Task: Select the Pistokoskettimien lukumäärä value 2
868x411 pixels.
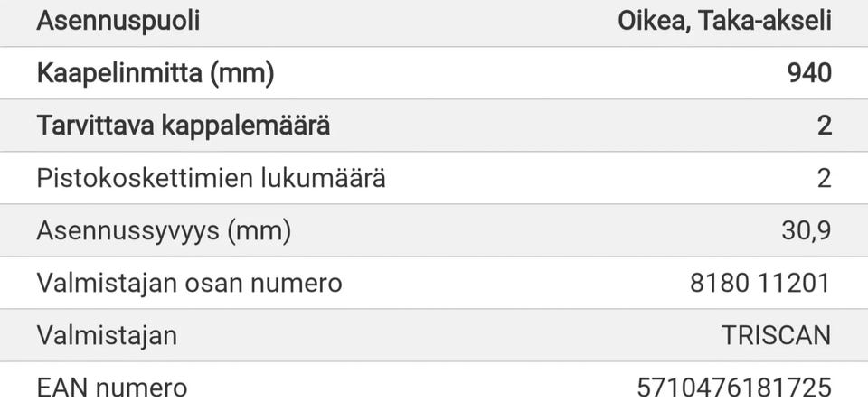Action: click(x=824, y=178)
